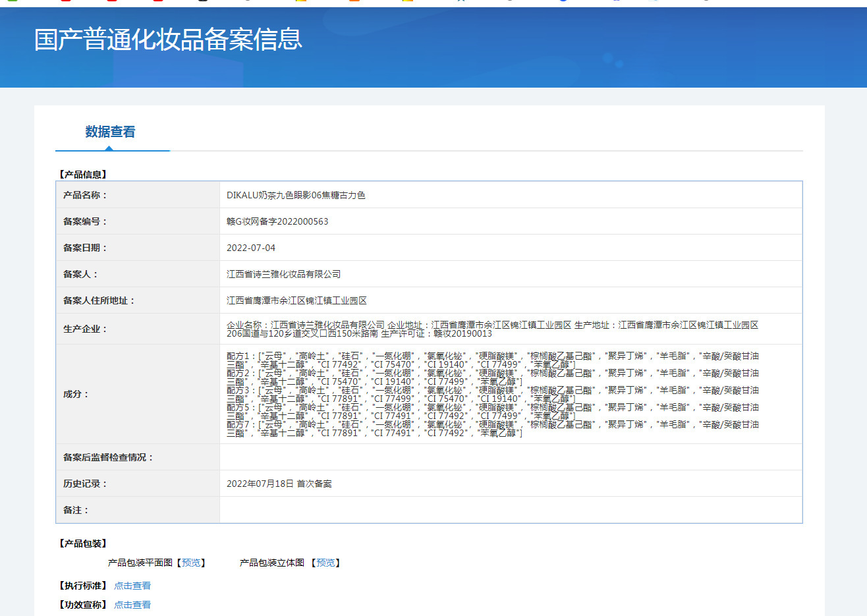The height and width of the screenshot is (616, 867).
Task: Select the filing date 2022-07-04
Action: tap(251, 248)
